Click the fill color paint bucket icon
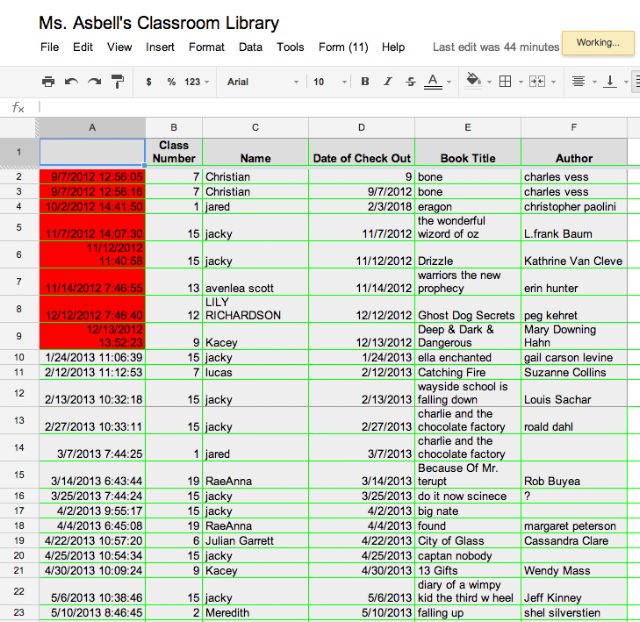 pos(473,80)
